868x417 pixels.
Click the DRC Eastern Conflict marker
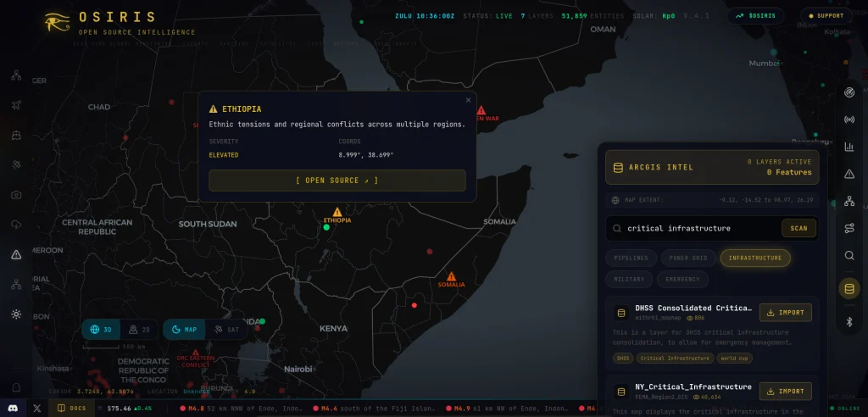click(196, 353)
